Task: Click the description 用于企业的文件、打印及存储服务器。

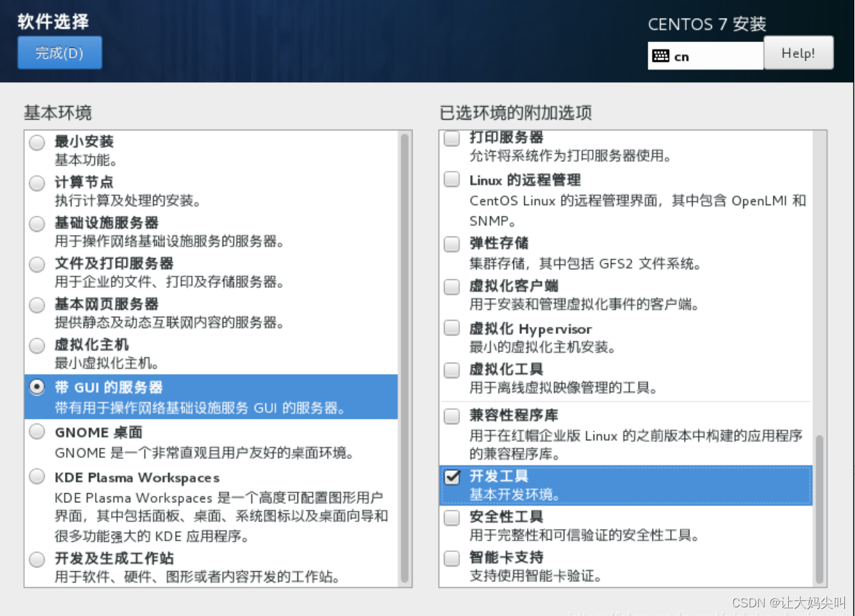Action: pyautogui.click(x=170, y=282)
